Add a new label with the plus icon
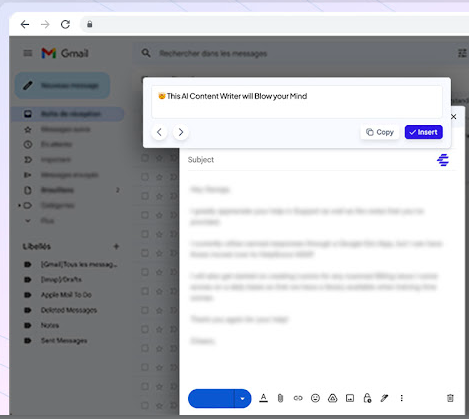The image size is (469, 419). (116, 246)
